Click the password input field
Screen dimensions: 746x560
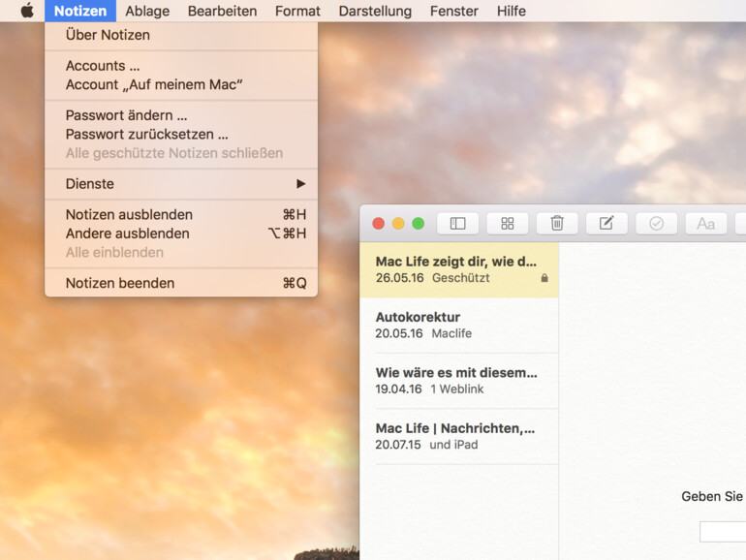click(723, 532)
